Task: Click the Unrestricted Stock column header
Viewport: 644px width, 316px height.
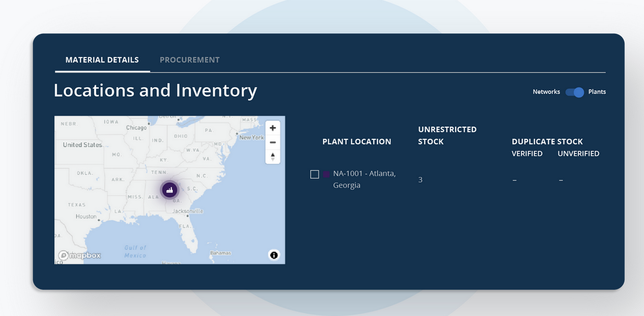Action: pyautogui.click(x=447, y=136)
